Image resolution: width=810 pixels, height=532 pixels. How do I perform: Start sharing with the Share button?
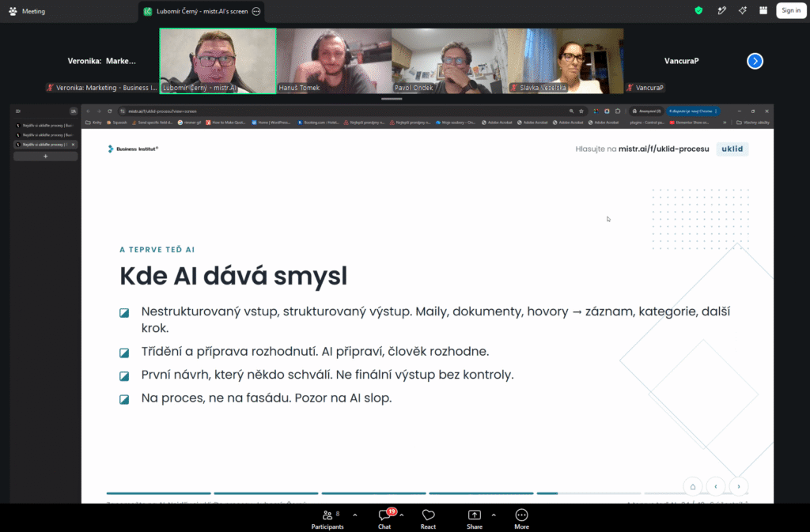[x=475, y=519]
